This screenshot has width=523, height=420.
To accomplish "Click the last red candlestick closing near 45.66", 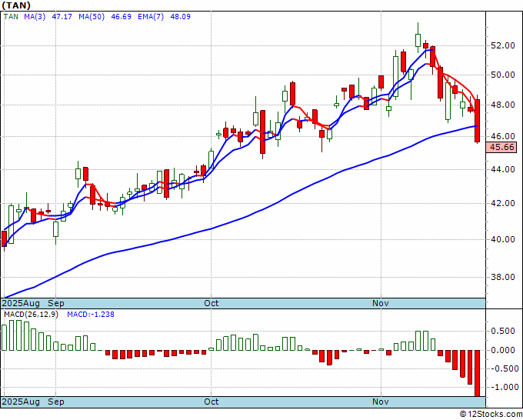I will [478, 121].
